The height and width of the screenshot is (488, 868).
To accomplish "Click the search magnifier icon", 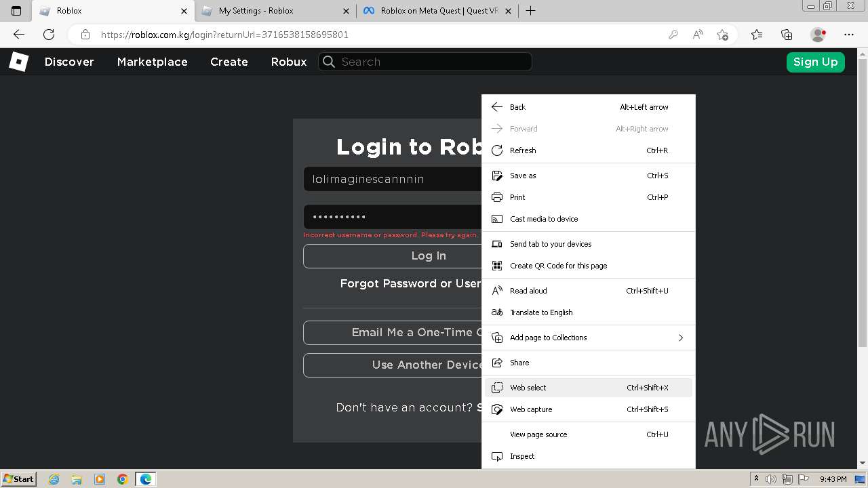I will point(329,62).
